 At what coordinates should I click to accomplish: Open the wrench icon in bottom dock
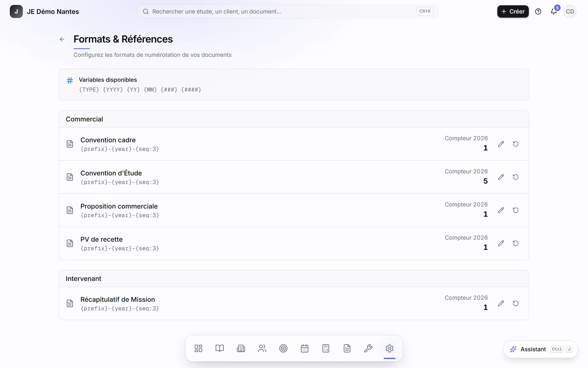368,348
